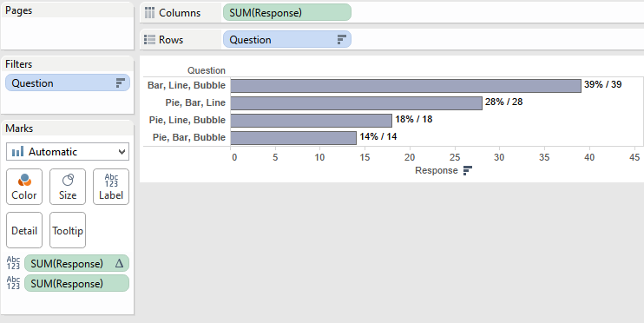Viewport: 644px width, 323px height.
Task: Click label type icon beside second SUM(Response)
Action: point(13,284)
